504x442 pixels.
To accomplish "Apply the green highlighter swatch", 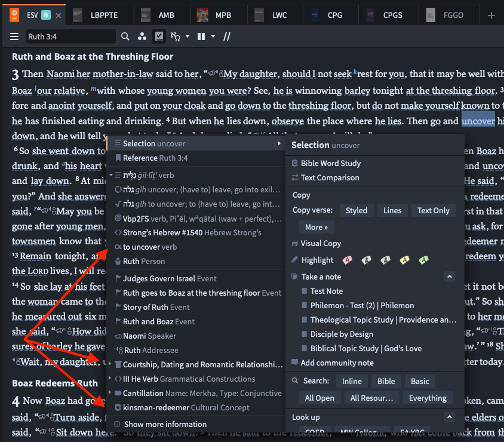I will 423,260.
